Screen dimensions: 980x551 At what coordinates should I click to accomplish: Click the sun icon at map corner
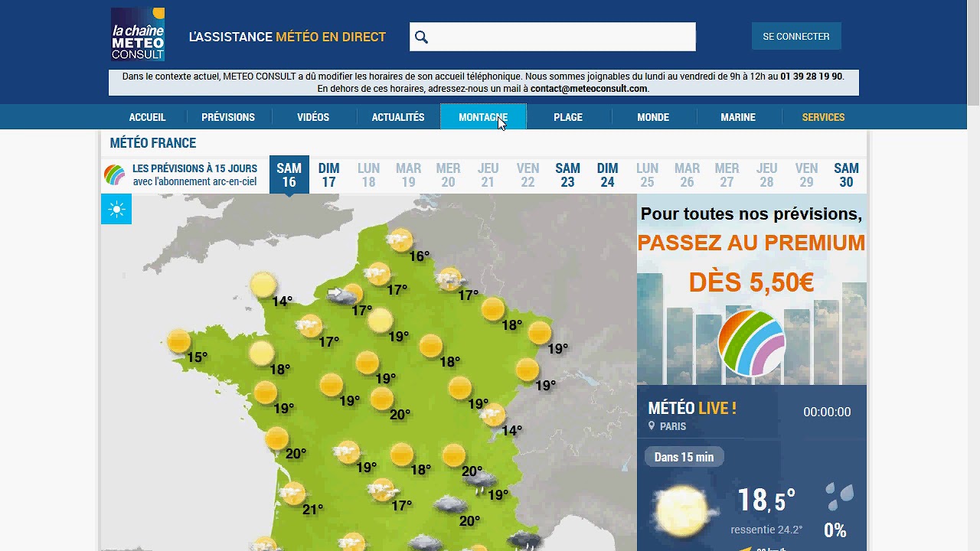pos(116,209)
